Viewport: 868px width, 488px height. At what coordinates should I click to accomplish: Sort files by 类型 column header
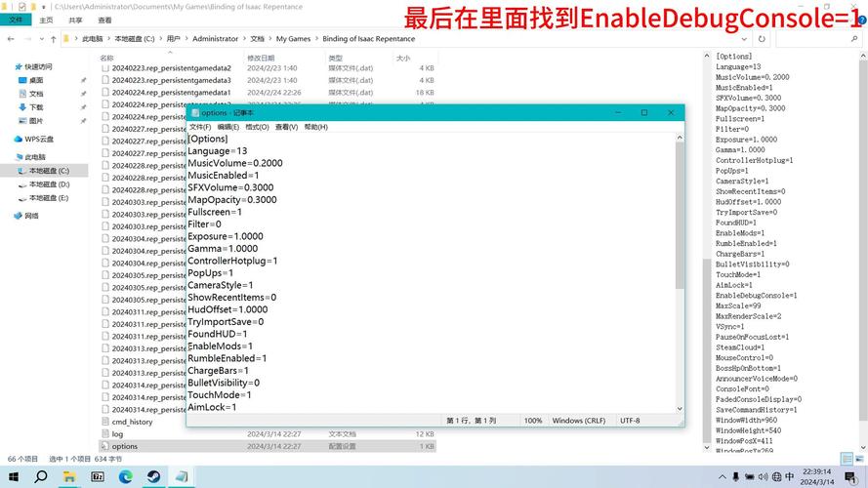pos(335,58)
